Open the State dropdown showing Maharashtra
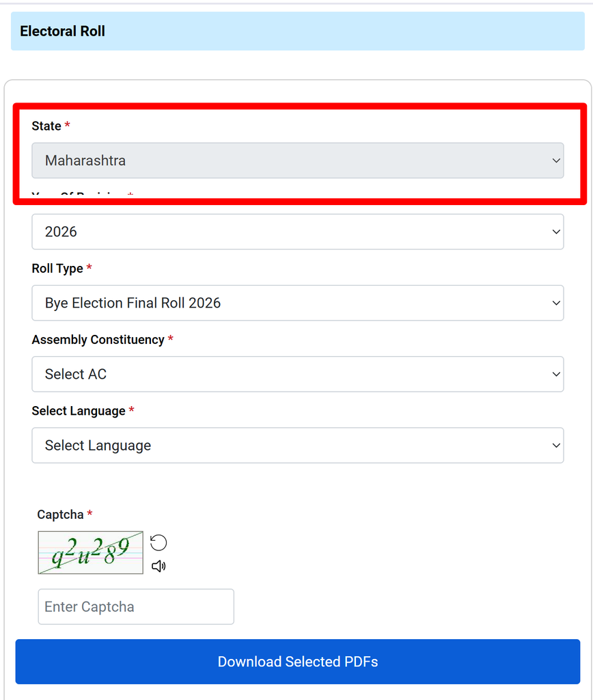 pos(298,160)
